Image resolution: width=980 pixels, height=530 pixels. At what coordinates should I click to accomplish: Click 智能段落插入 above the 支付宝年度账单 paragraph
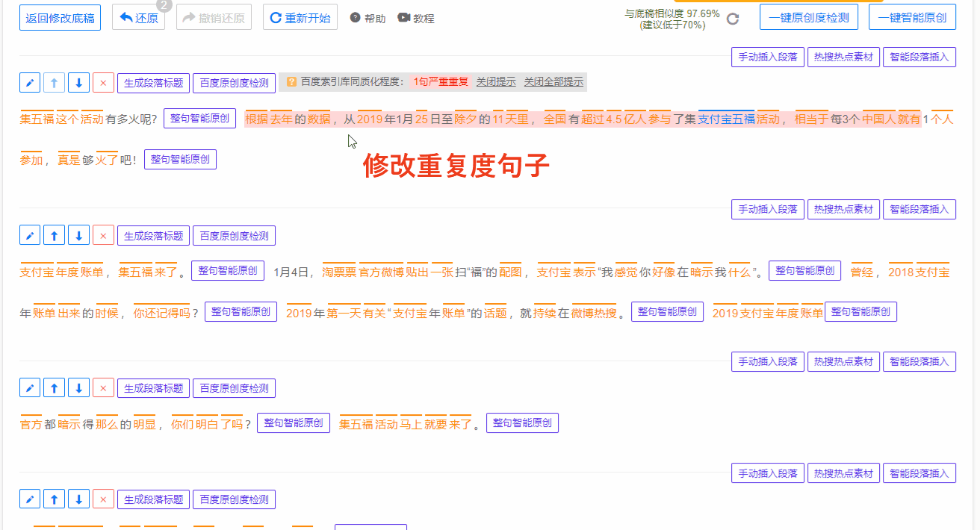pos(919,209)
